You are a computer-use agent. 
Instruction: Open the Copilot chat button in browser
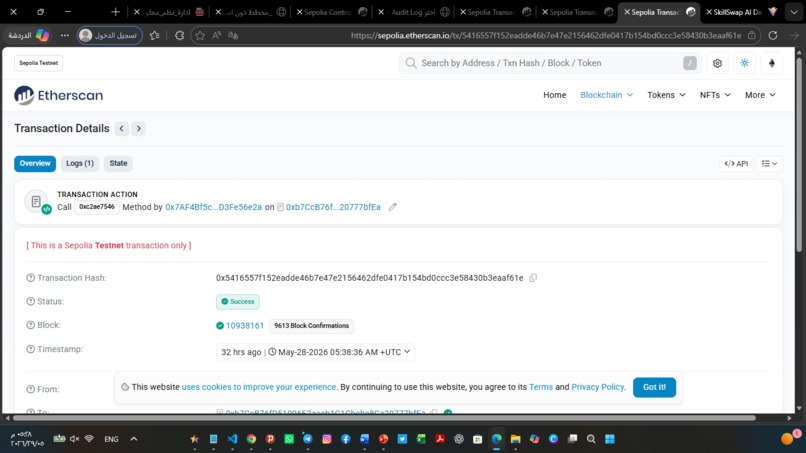coord(29,35)
